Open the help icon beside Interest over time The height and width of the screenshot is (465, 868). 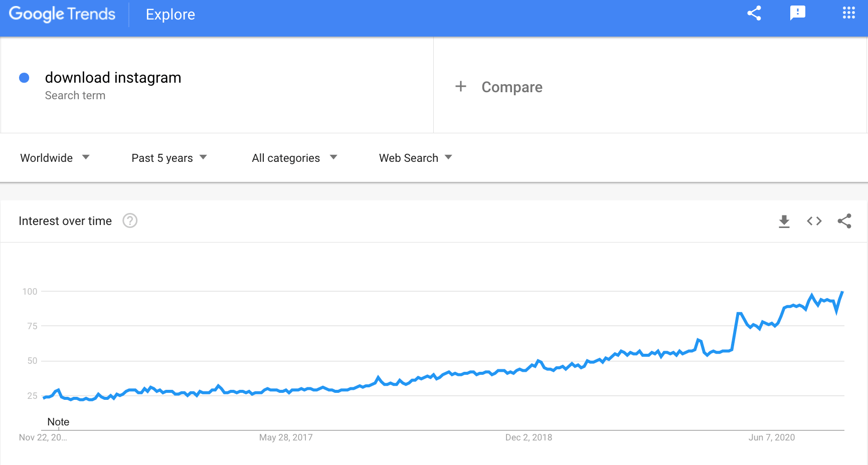(x=130, y=220)
